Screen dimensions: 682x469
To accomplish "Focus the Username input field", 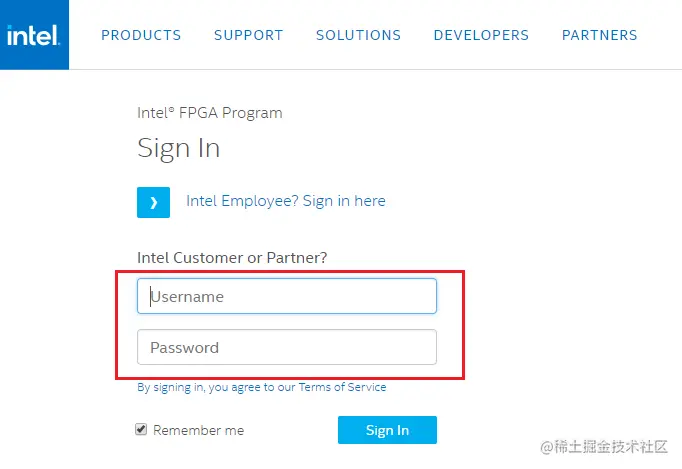I will click(287, 296).
